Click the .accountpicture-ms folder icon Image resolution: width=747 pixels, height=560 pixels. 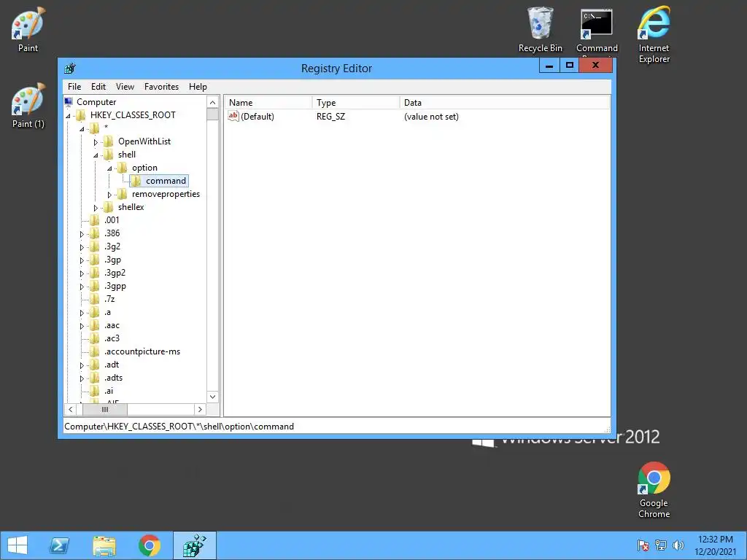point(95,351)
